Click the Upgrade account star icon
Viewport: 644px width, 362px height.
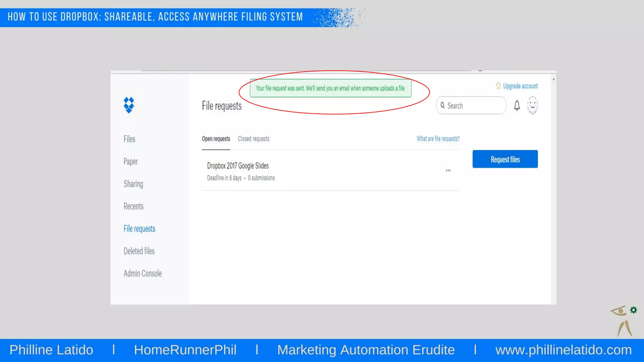click(x=498, y=85)
